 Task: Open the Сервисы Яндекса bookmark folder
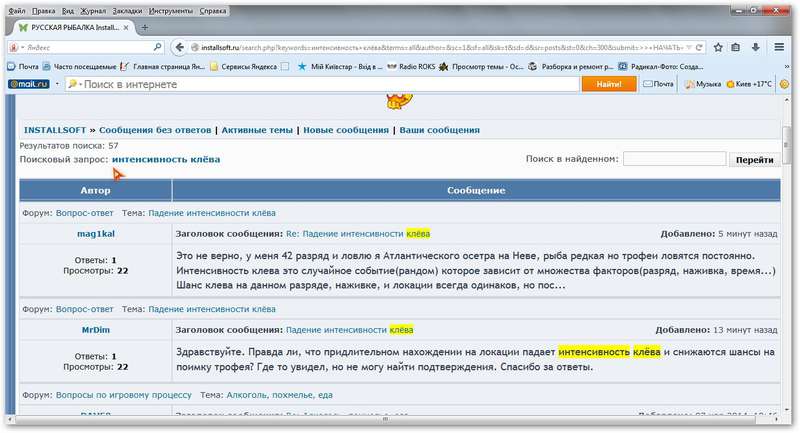pyautogui.click(x=244, y=66)
